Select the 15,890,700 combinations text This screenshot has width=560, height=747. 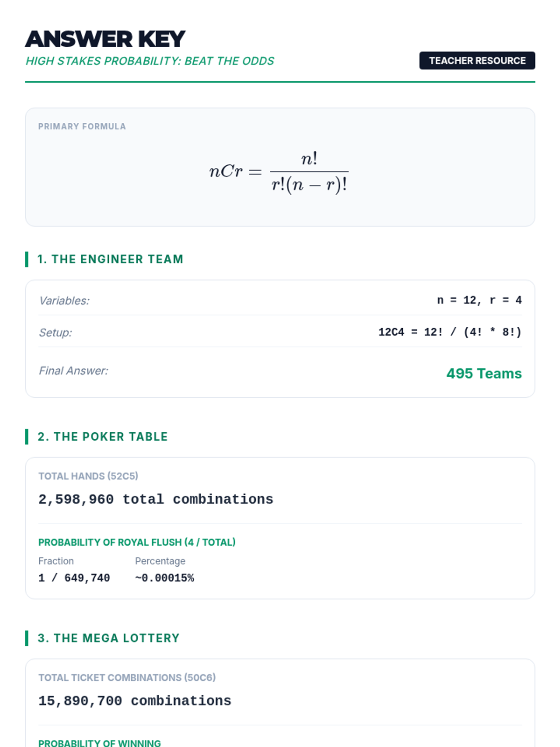pos(134,701)
